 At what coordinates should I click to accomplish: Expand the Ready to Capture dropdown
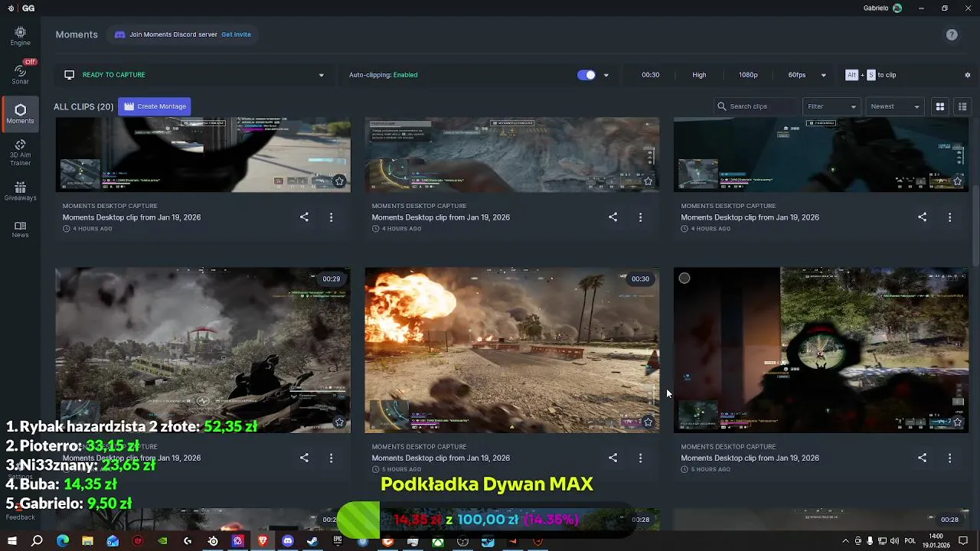tap(321, 75)
